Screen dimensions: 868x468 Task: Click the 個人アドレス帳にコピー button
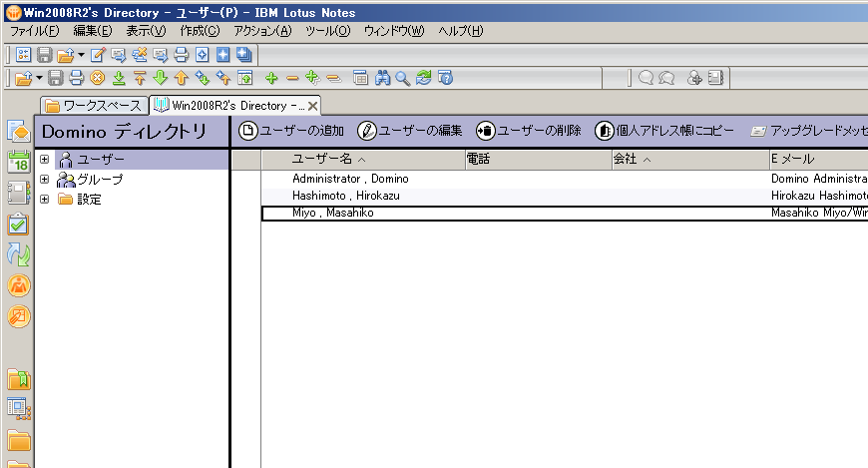pos(664,131)
